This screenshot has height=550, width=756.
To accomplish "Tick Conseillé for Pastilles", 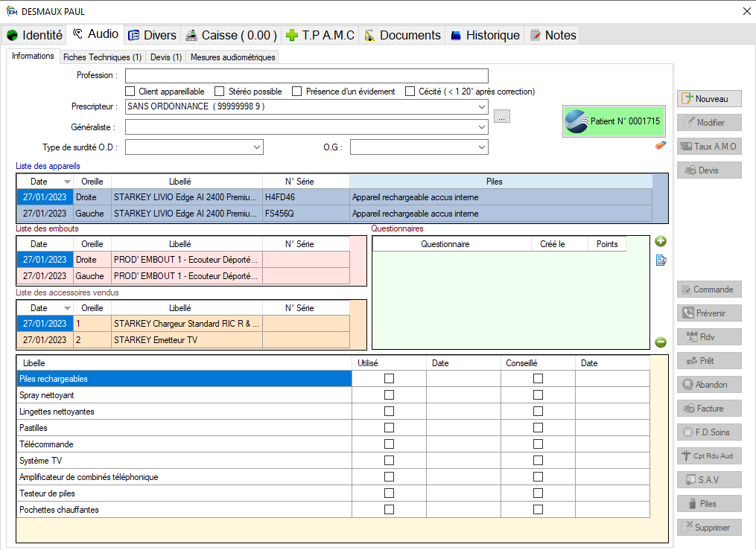I will tap(538, 428).
